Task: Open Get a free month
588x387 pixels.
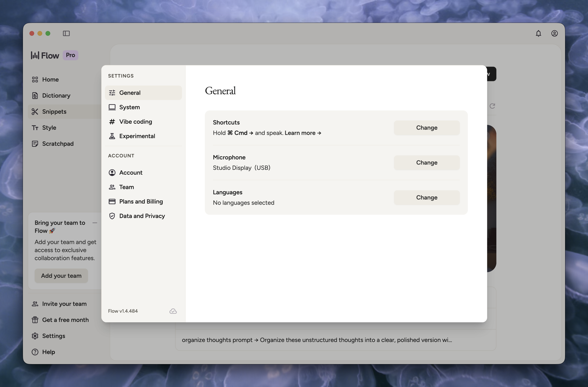Action: coord(65,320)
